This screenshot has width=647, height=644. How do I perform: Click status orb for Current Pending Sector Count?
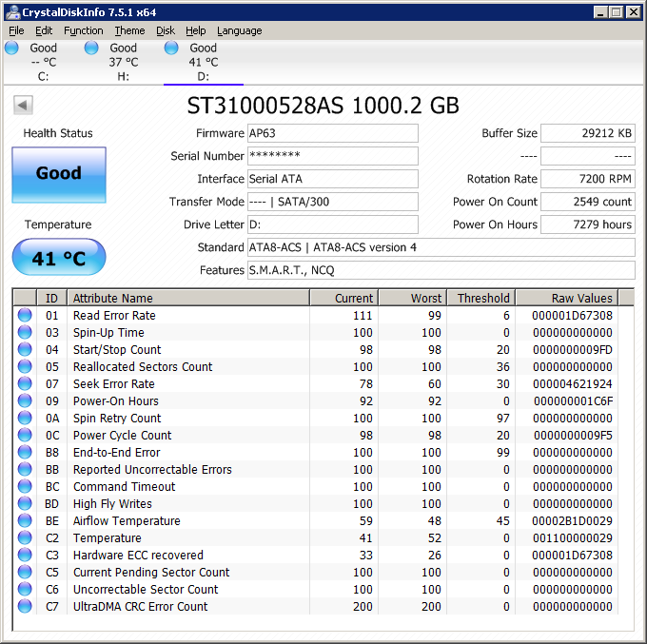[25, 573]
